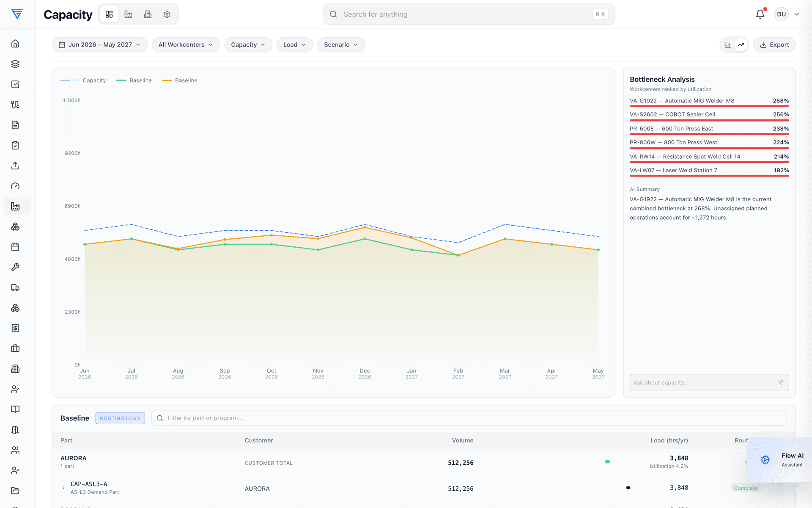812x508 pixels.
Task: Open the home sidebar icon
Action: (x=15, y=44)
